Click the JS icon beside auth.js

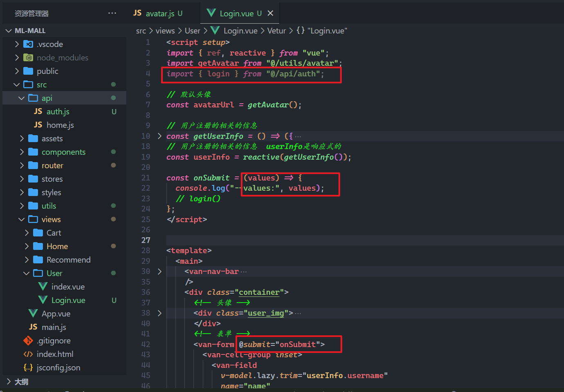point(38,111)
